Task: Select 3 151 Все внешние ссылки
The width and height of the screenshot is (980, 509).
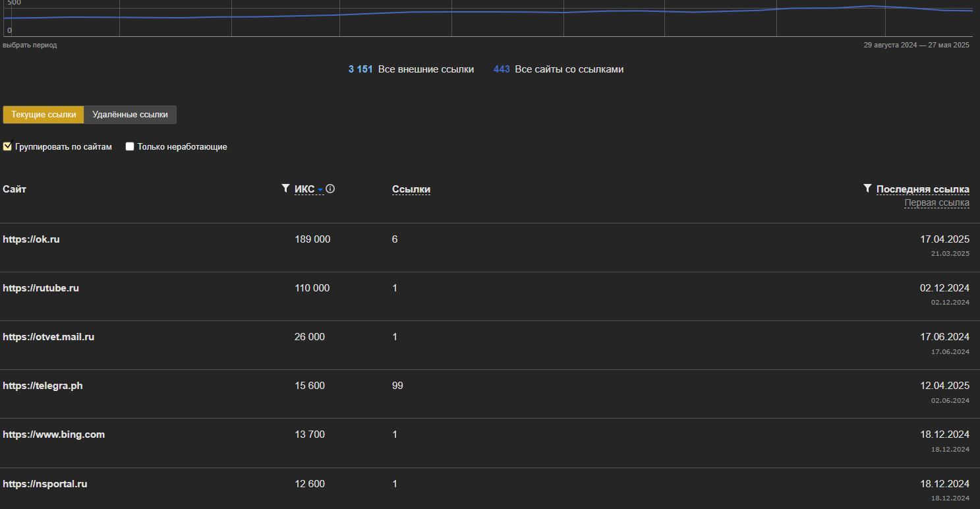Action: [x=411, y=69]
